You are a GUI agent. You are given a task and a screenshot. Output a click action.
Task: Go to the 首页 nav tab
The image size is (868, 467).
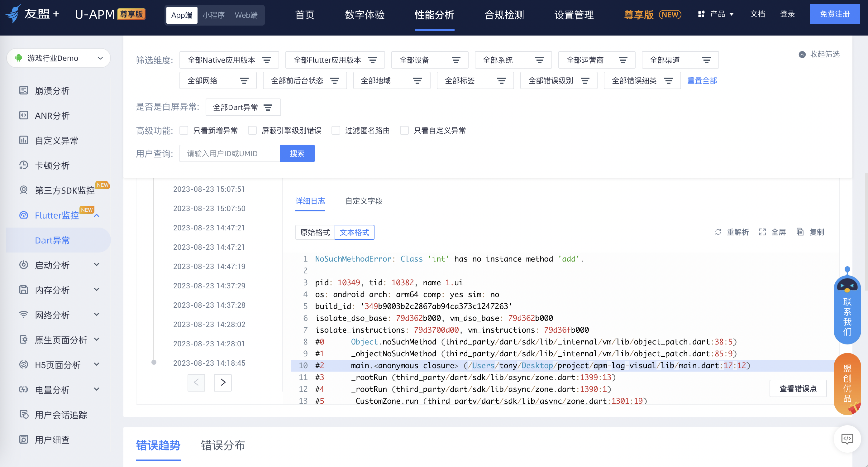tap(305, 15)
